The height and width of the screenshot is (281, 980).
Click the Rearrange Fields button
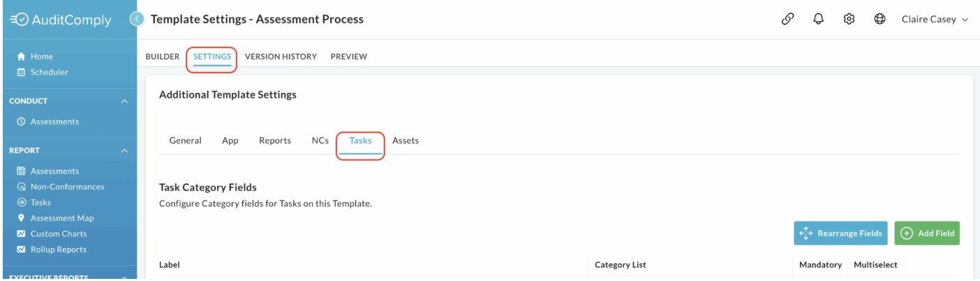click(x=840, y=233)
